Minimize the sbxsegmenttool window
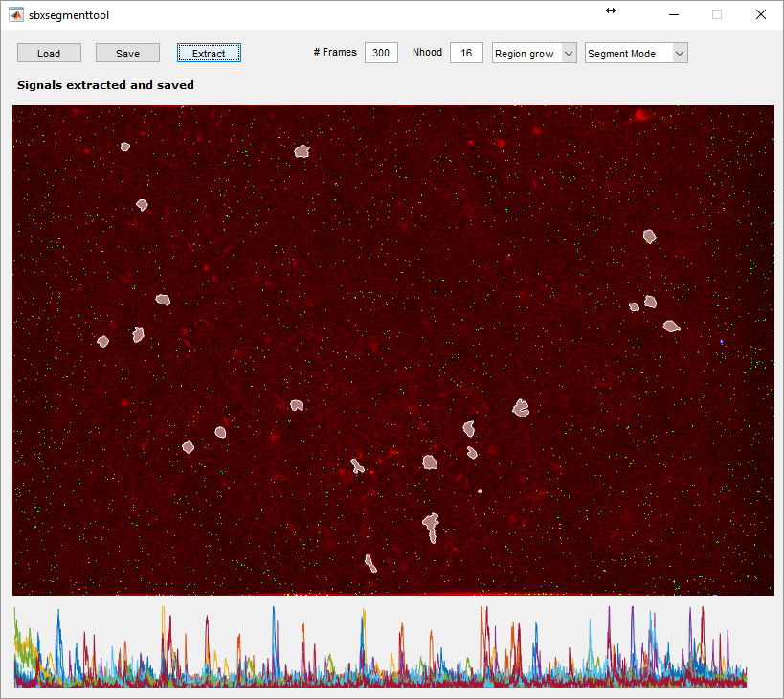 pos(673,15)
